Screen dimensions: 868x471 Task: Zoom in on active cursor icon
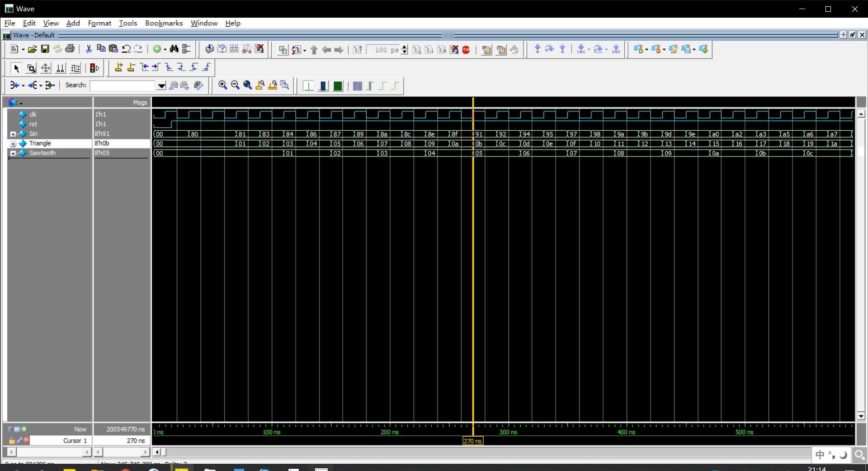tap(260, 85)
